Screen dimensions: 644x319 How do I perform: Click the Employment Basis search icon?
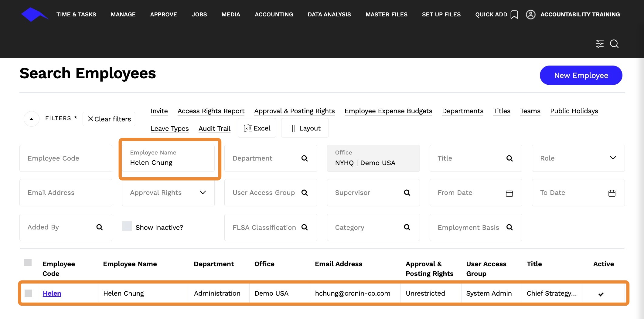509,227
